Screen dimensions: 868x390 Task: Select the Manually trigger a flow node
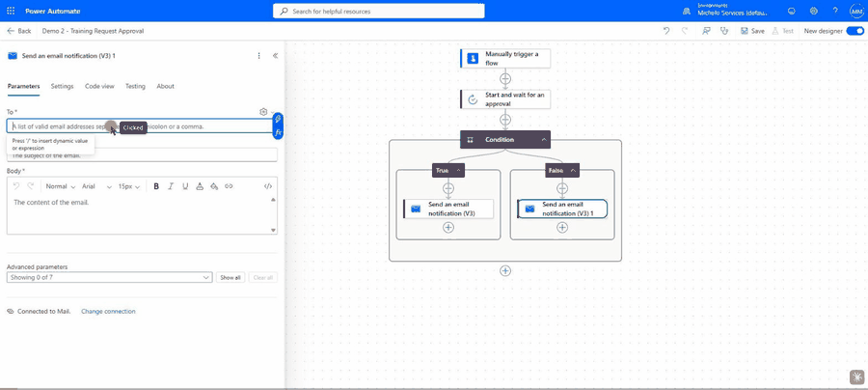(505, 58)
